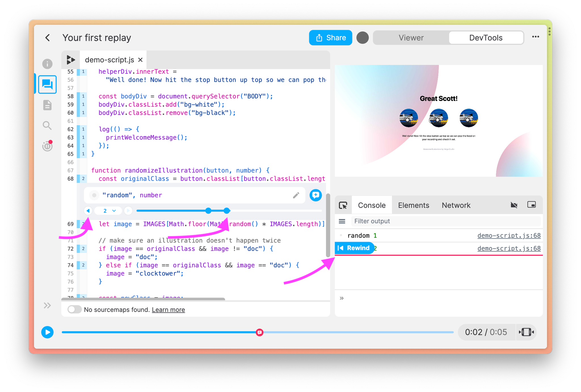
Task: Jump to previous hit arrow
Action: tap(88, 211)
